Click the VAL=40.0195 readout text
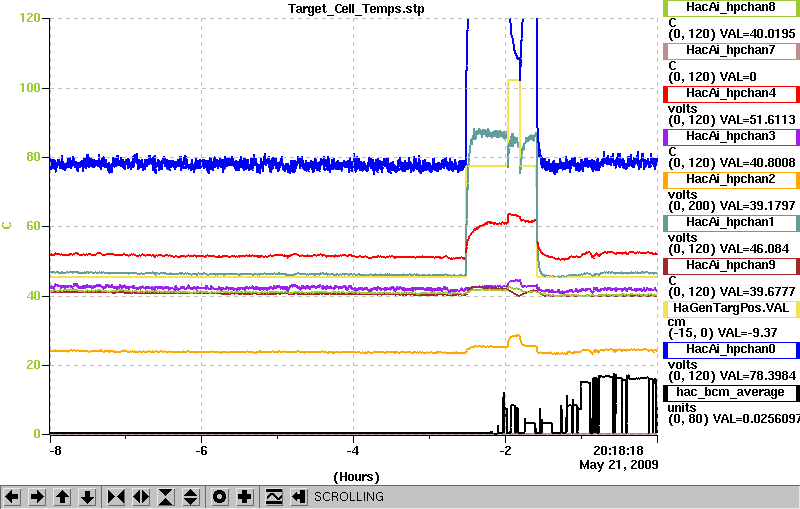The height and width of the screenshot is (509, 800). coord(757,34)
